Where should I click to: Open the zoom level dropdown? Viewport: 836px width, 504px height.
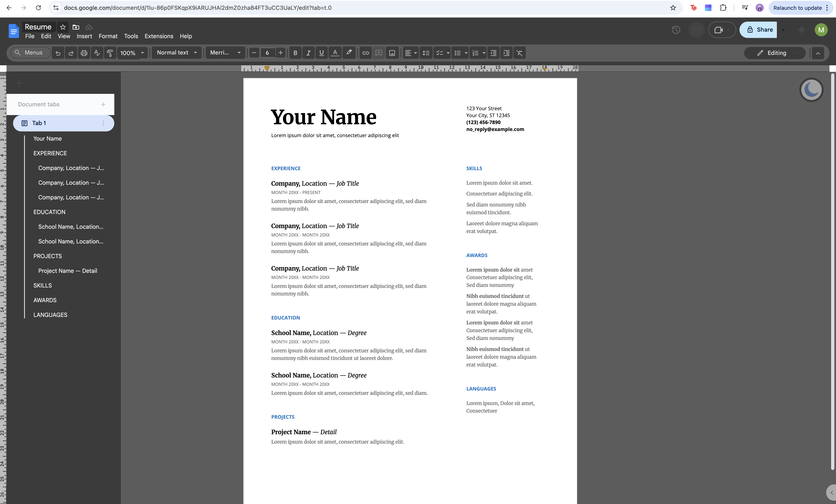[132, 53]
